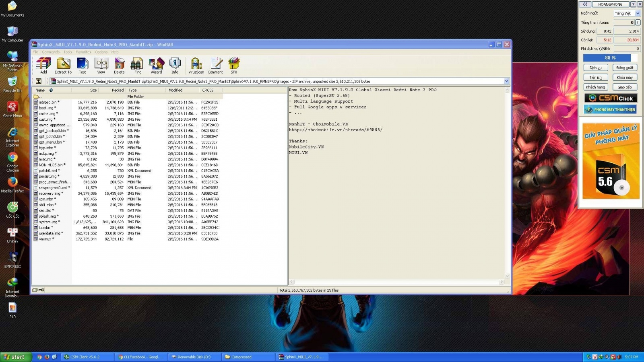The width and height of the screenshot is (644, 362).
Task: Click the 88% usage progress bar
Action: point(610,58)
